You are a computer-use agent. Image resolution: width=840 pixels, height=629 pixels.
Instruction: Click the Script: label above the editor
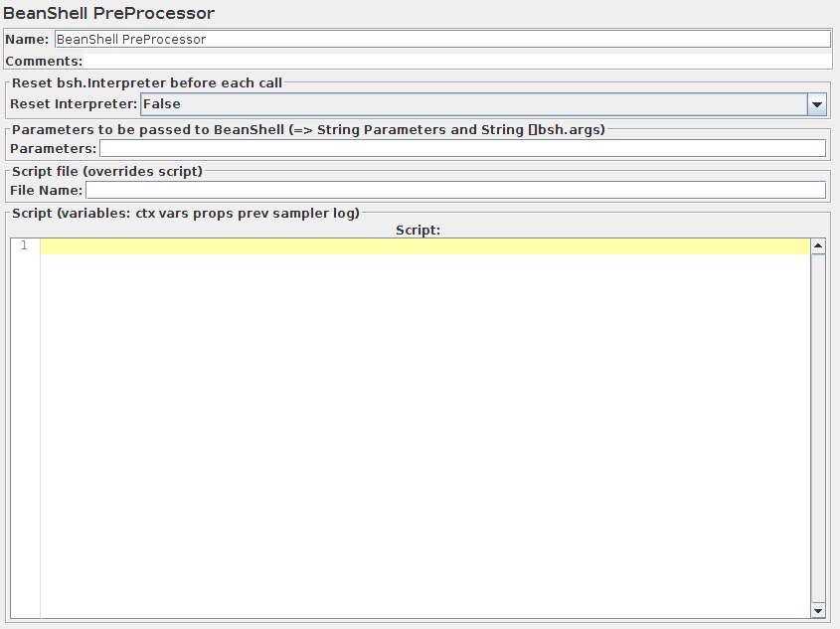coord(418,230)
